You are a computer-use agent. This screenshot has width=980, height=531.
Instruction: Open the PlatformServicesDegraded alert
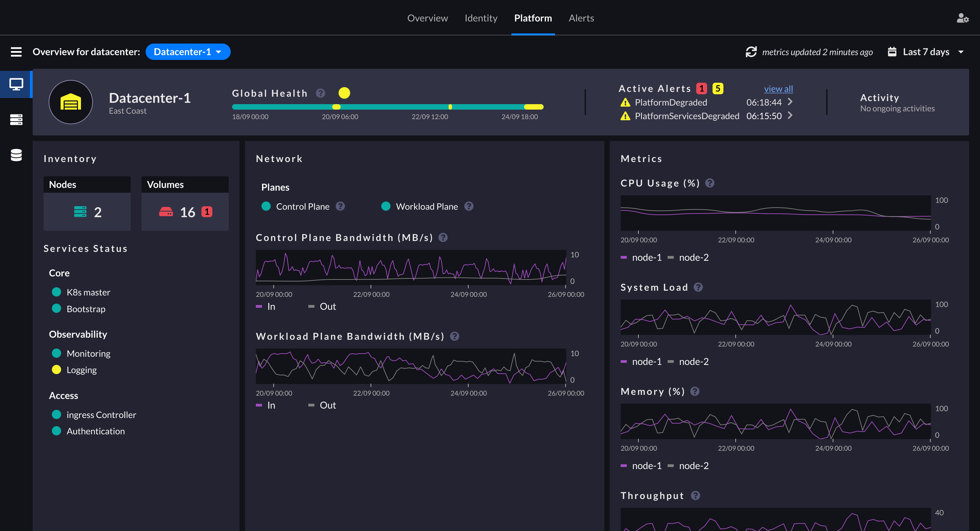coord(706,116)
